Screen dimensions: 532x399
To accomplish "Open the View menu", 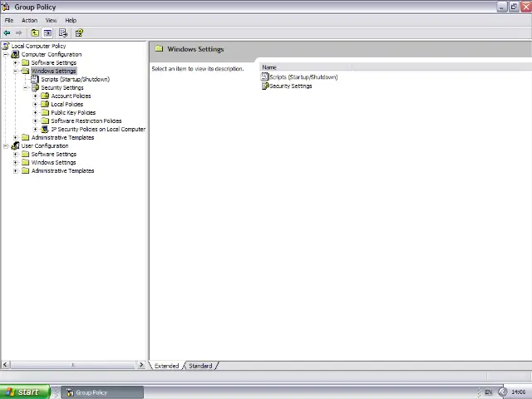I will 51,20.
